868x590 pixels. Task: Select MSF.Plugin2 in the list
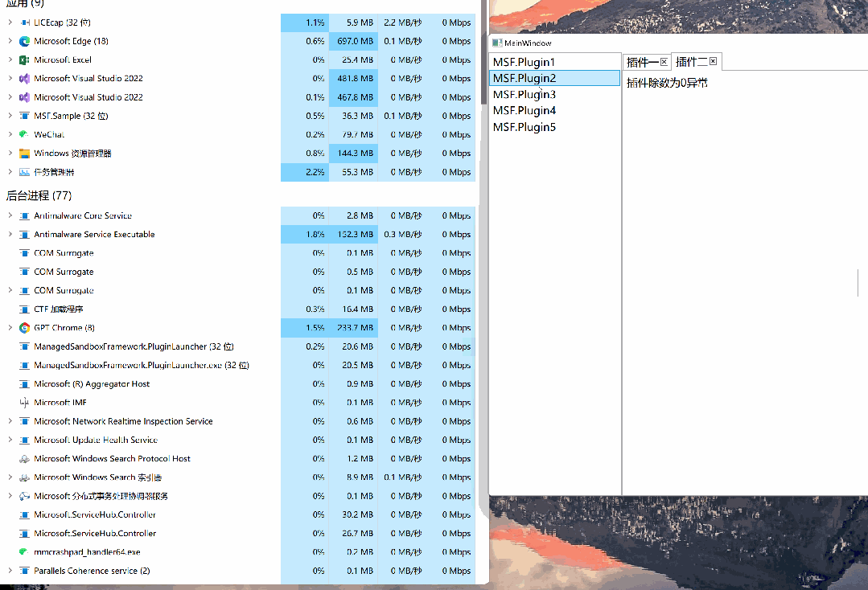555,78
